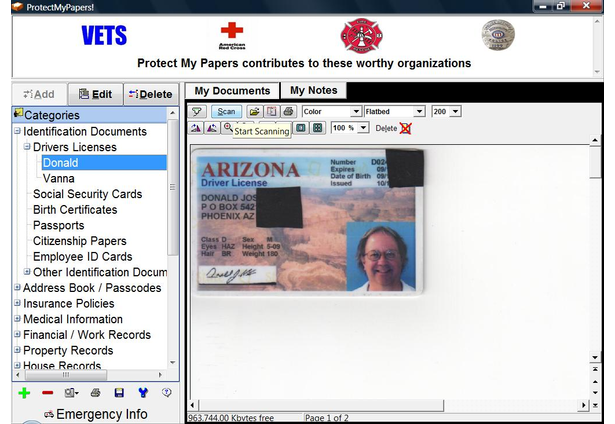Select Birth Certificates
The image size is (615, 424).
coord(75,210)
